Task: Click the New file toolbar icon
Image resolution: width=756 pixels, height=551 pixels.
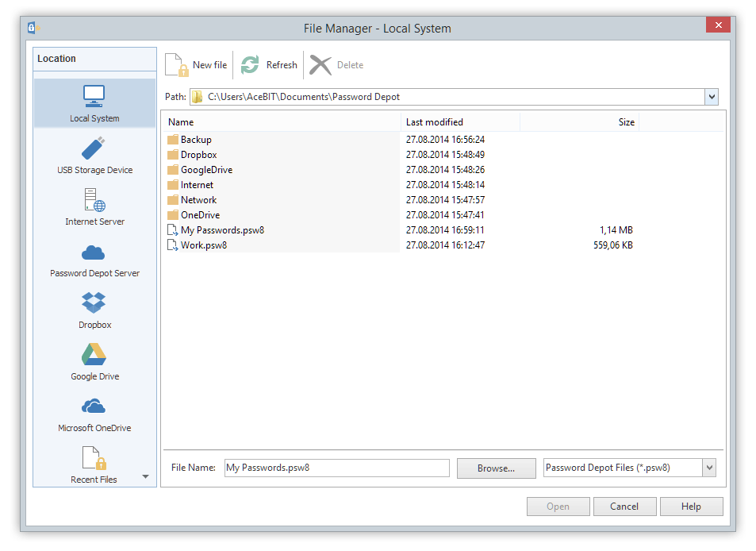Action: pyautogui.click(x=176, y=64)
